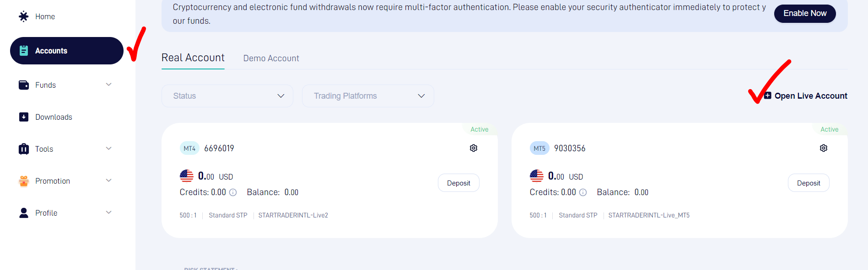Click the Enable Now button
Screen dimensions: 868x270
(x=805, y=13)
